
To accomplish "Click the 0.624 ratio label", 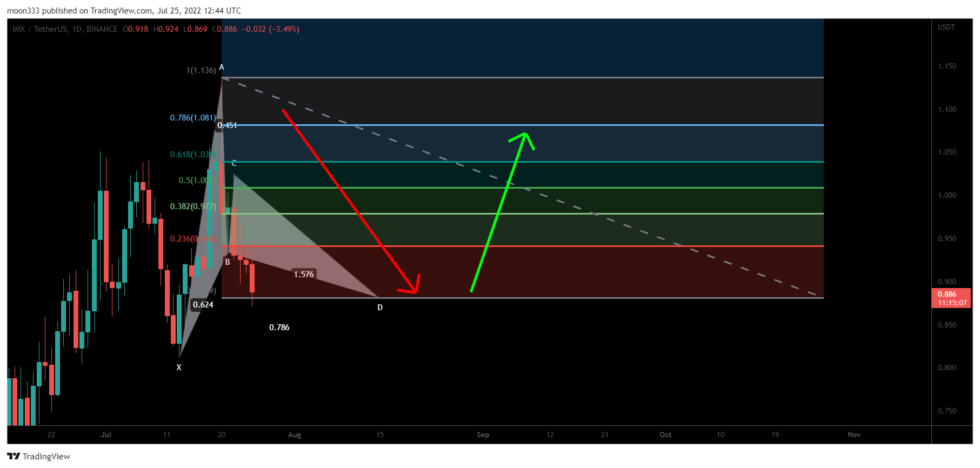I will point(203,305).
